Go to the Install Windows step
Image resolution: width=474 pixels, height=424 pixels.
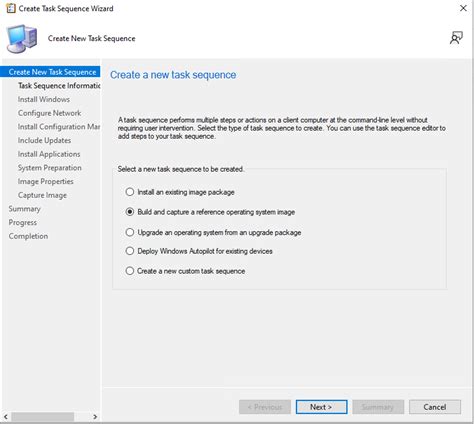[44, 99]
